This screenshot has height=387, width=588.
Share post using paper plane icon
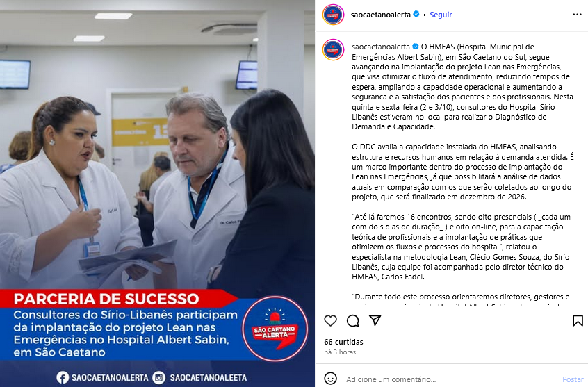375,320
